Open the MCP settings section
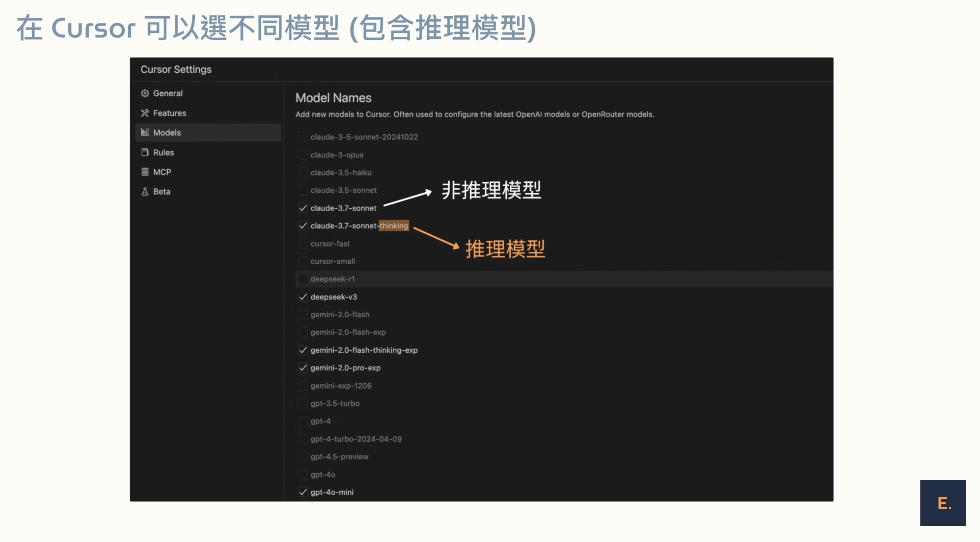 tap(208, 172)
